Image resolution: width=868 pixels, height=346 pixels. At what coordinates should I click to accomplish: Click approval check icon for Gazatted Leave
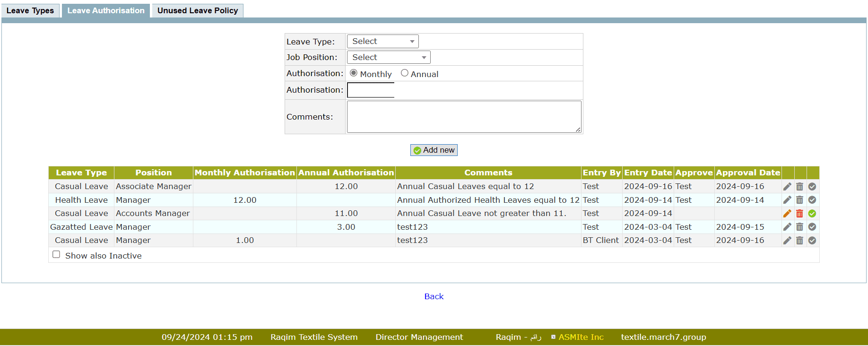coord(812,227)
